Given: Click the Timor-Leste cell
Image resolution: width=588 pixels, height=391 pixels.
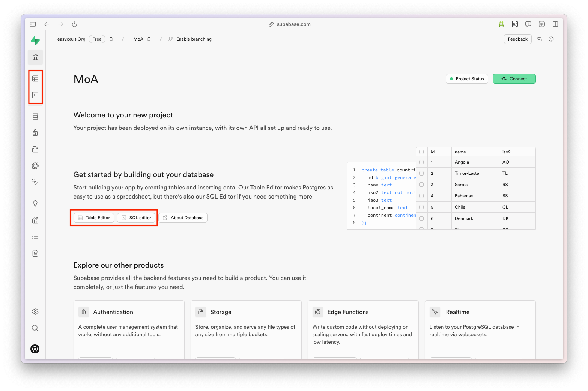Looking at the screenshot, I should click(x=475, y=173).
